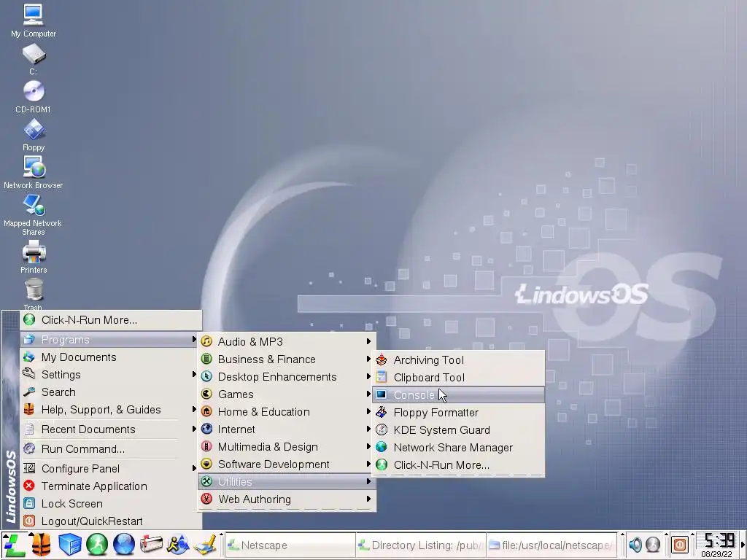This screenshot has width=747, height=560.
Task: Expand the Internet submenu
Action: 287,429
